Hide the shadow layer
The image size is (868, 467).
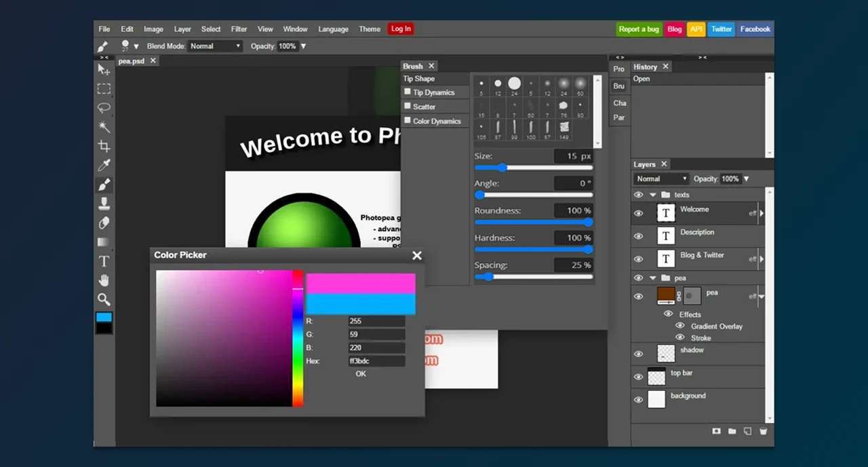(638, 354)
